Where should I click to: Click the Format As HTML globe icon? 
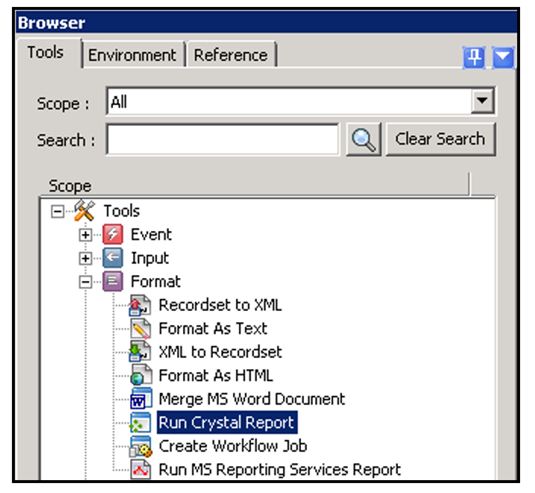141,375
